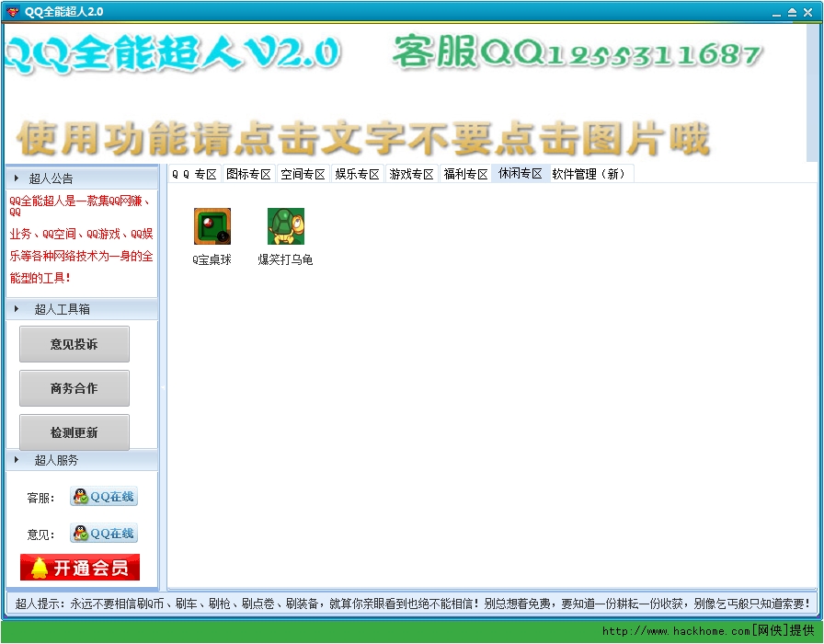
Task: Close the QQ全能超人 window
Action: click(x=807, y=13)
